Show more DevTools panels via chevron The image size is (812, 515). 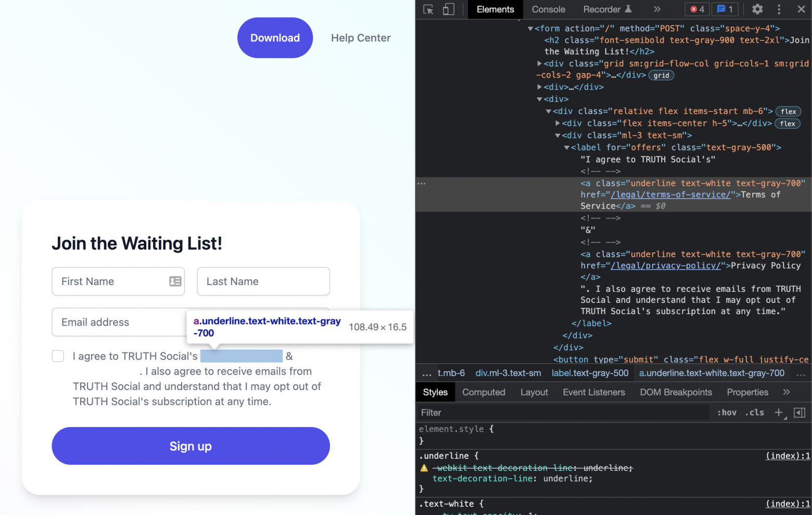point(657,9)
